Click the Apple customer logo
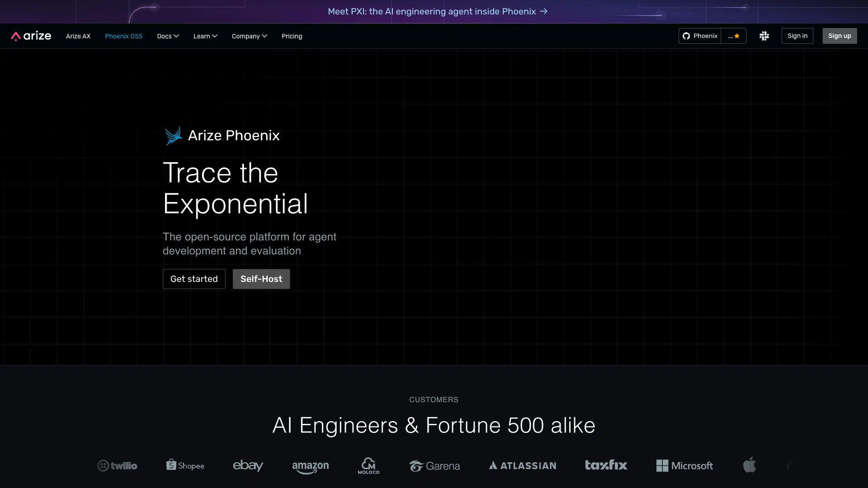 750,465
